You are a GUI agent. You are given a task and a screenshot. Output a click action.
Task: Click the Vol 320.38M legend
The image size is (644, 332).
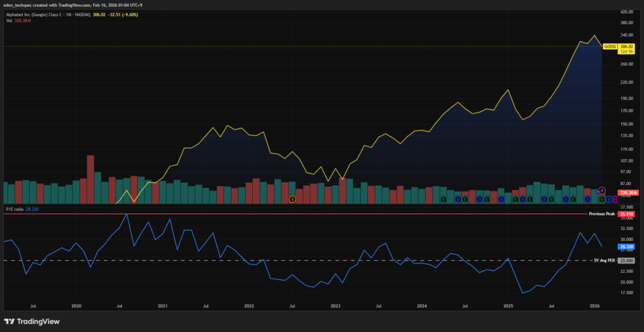(x=18, y=20)
